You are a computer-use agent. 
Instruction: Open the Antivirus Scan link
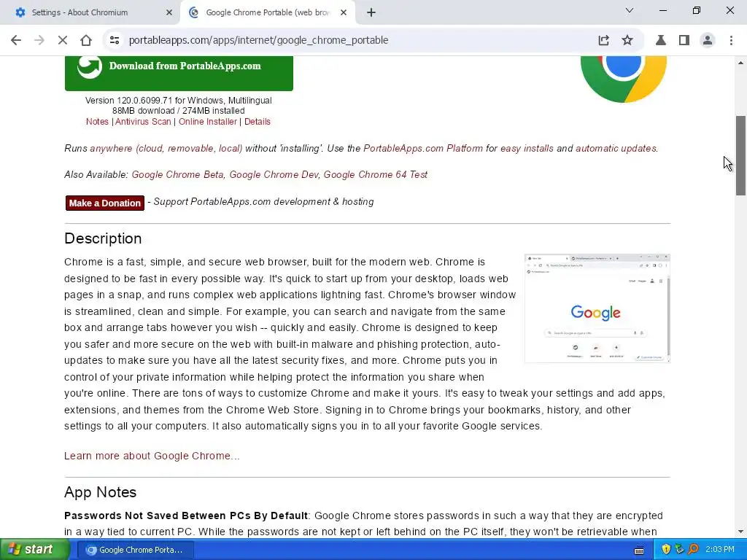point(143,122)
